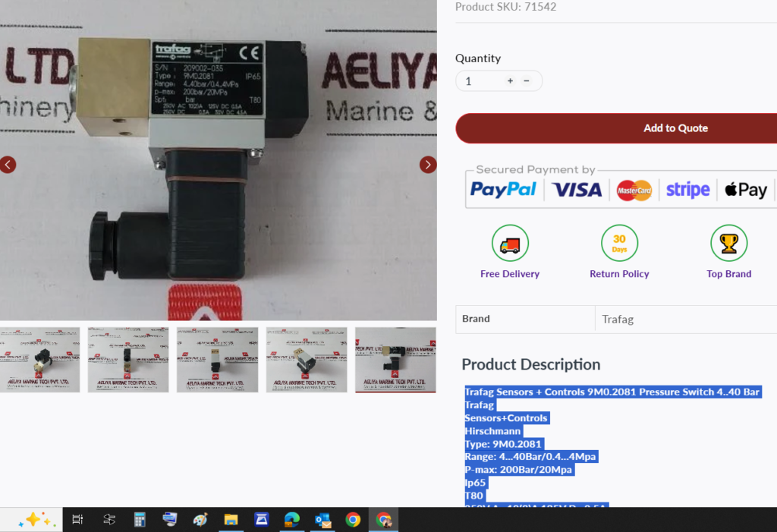The width and height of the screenshot is (777, 532).
Task: Click the Top Brand trophy icon
Action: 728,244
